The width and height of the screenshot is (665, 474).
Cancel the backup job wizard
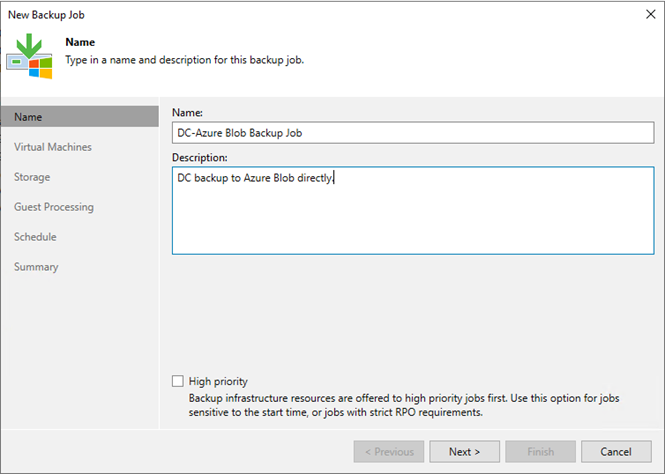tap(616, 452)
